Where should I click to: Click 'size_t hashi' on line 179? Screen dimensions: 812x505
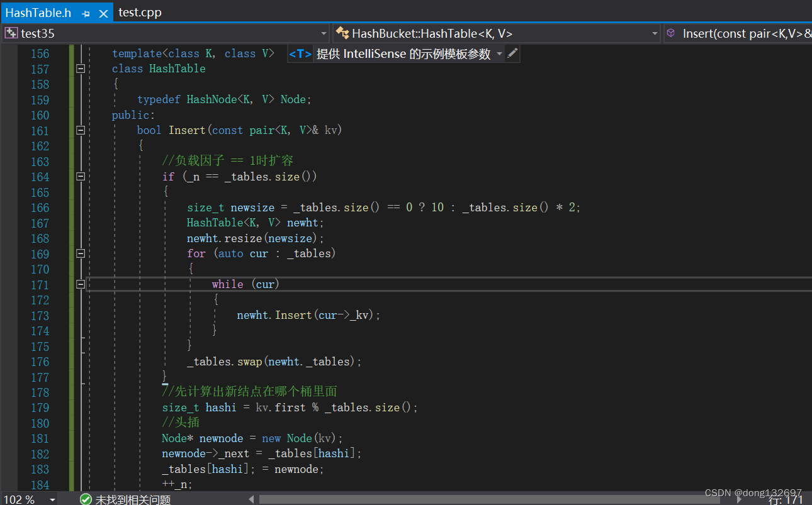coord(199,408)
